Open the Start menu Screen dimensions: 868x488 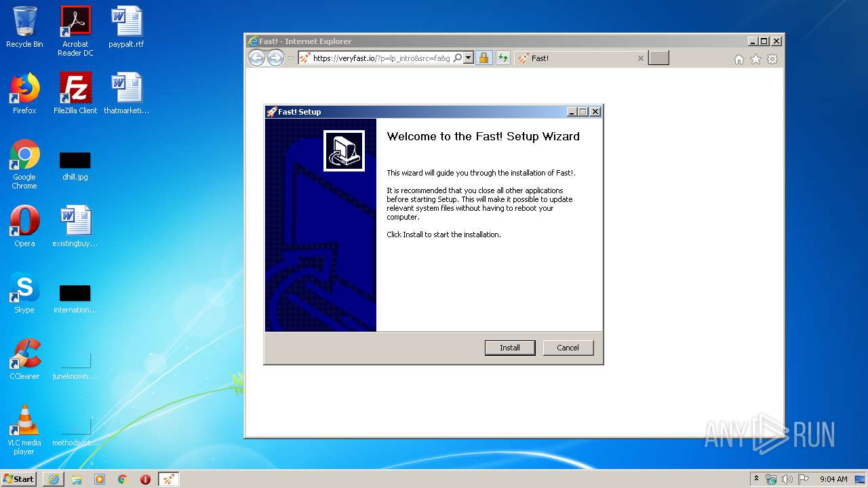click(19, 479)
